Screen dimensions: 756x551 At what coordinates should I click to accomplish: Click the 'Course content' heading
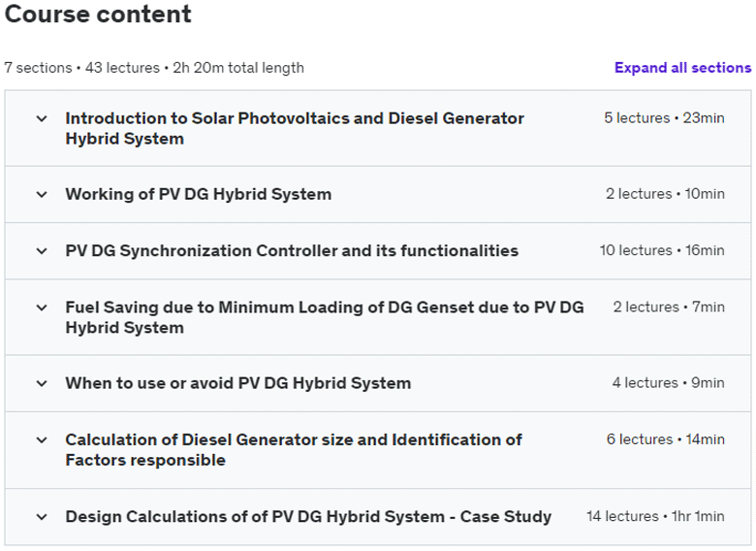click(98, 14)
